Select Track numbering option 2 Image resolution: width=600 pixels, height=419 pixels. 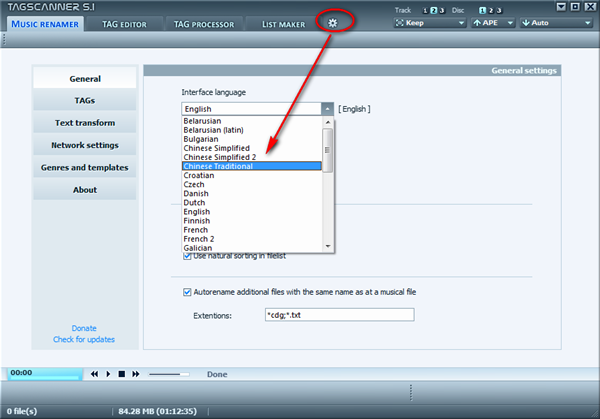click(434, 11)
